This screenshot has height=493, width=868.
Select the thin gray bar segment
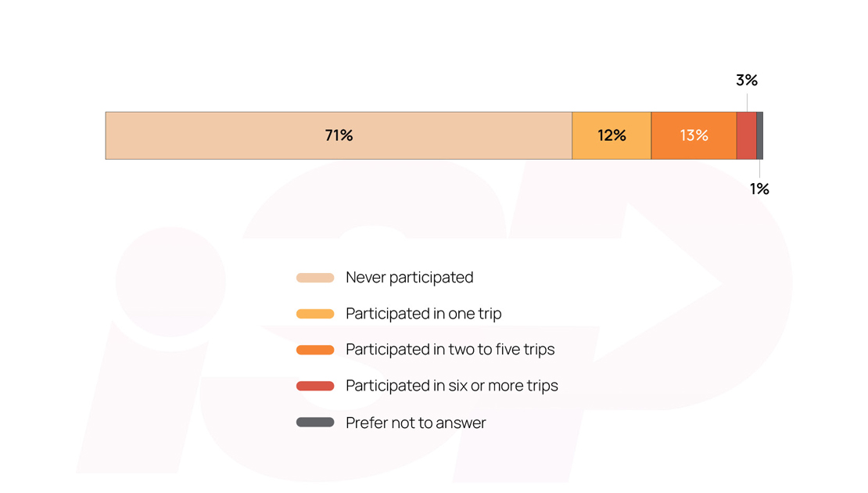759,135
